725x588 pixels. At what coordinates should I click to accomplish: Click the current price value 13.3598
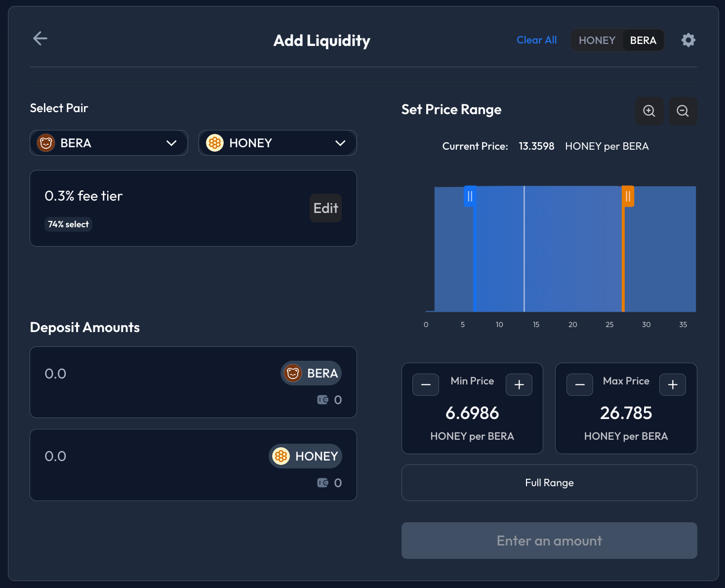[x=536, y=146]
